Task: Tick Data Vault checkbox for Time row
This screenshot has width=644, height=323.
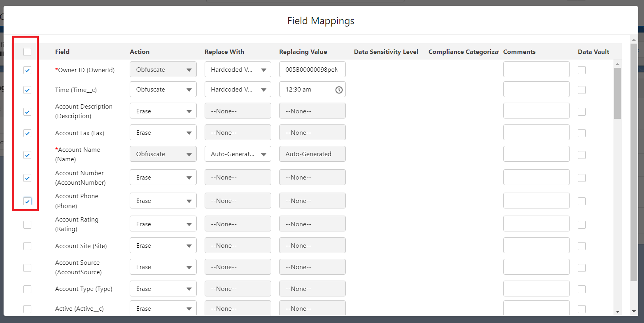Action: point(581,90)
